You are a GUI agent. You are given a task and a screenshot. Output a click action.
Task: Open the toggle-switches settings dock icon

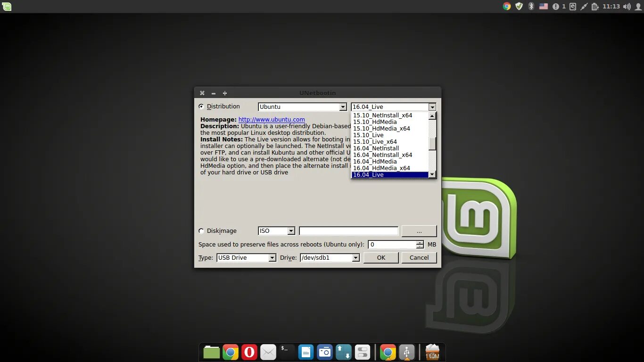tap(363, 352)
